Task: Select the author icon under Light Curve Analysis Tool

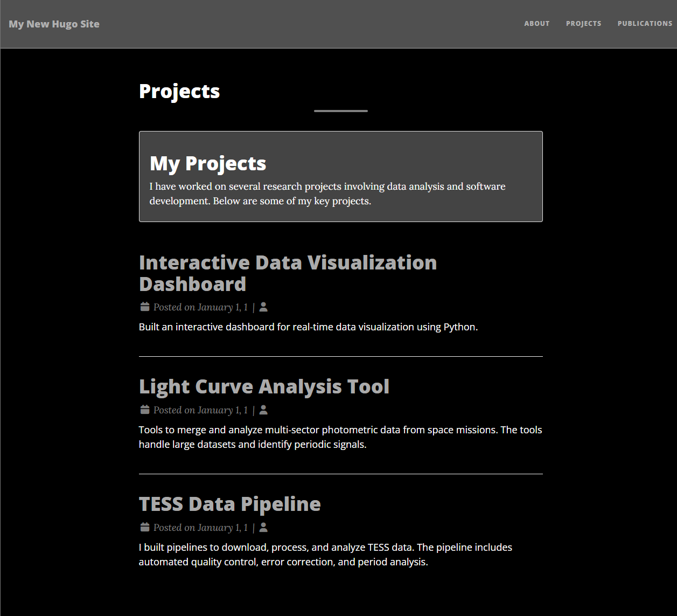Action: (263, 410)
